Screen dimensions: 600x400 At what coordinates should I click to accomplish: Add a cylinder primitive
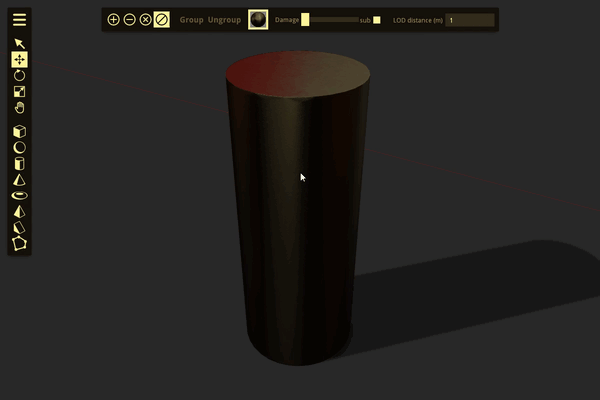[20, 164]
